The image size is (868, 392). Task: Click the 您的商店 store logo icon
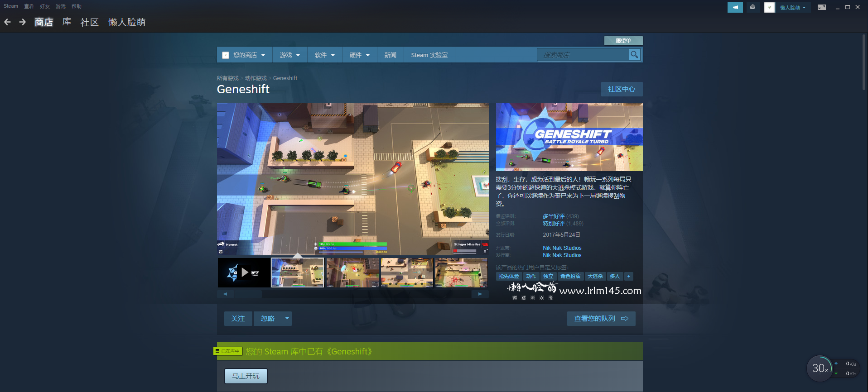(226, 55)
